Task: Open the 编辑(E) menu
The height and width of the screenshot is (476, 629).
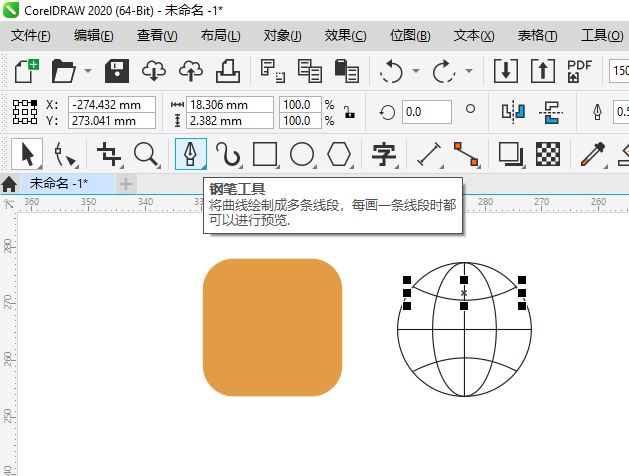Action: pos(93,36)
